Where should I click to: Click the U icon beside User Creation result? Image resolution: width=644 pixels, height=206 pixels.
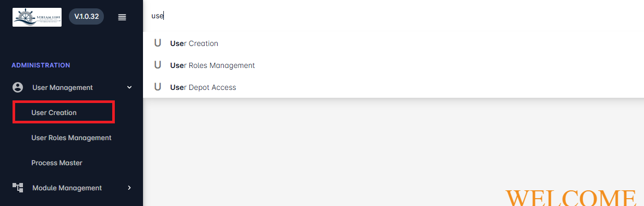pyautogui.click(x=158, y=43)
